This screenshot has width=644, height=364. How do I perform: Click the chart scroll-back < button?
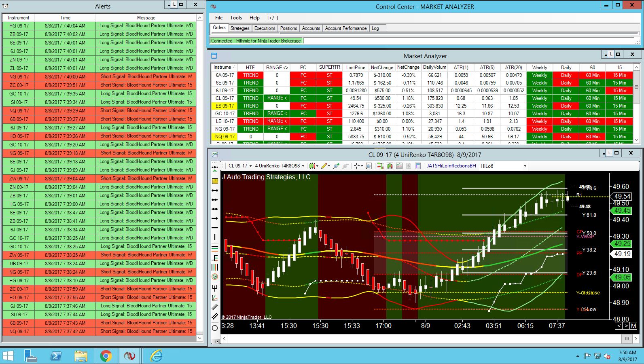619,326
